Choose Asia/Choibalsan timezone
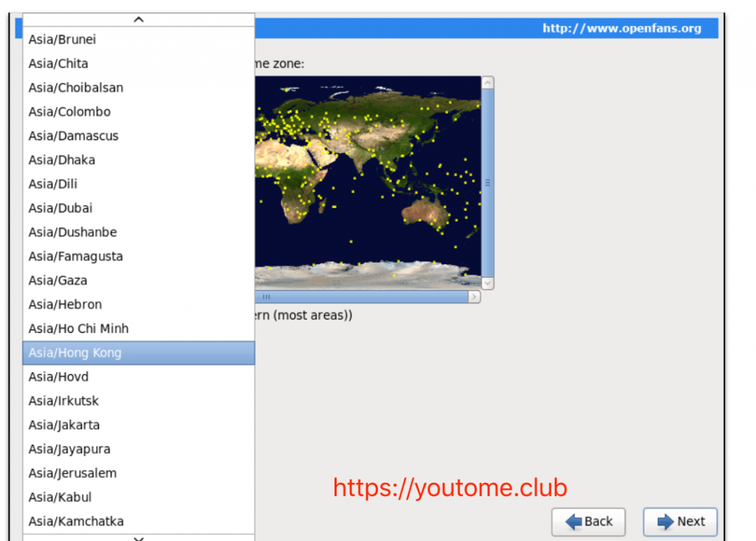 pyautogui.click(x=138, y=88)
